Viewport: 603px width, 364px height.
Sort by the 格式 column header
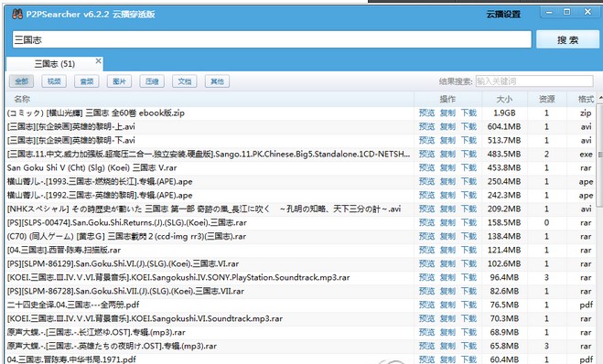pyautogui.click(x=586, y=99)
